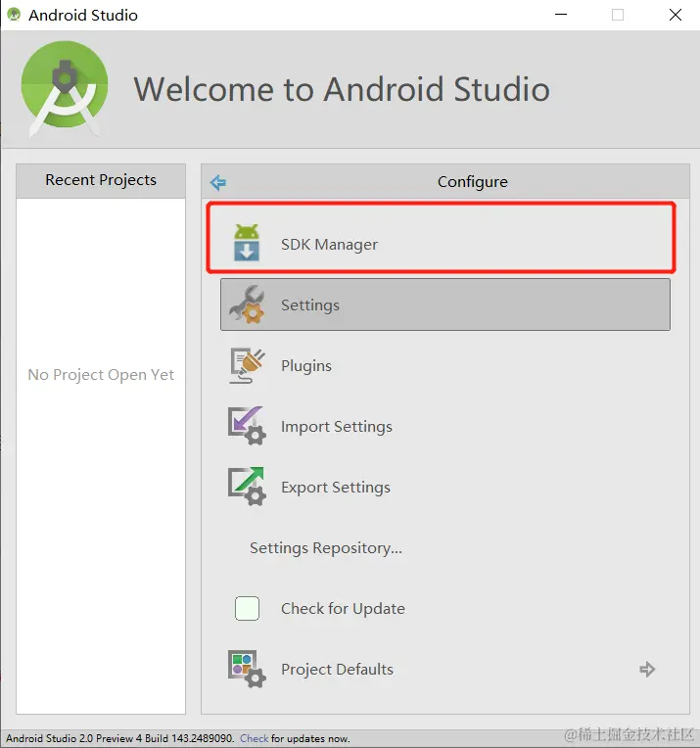Close the Android Studio window
This screenshot has width=700, height=748.
point(676,15)
